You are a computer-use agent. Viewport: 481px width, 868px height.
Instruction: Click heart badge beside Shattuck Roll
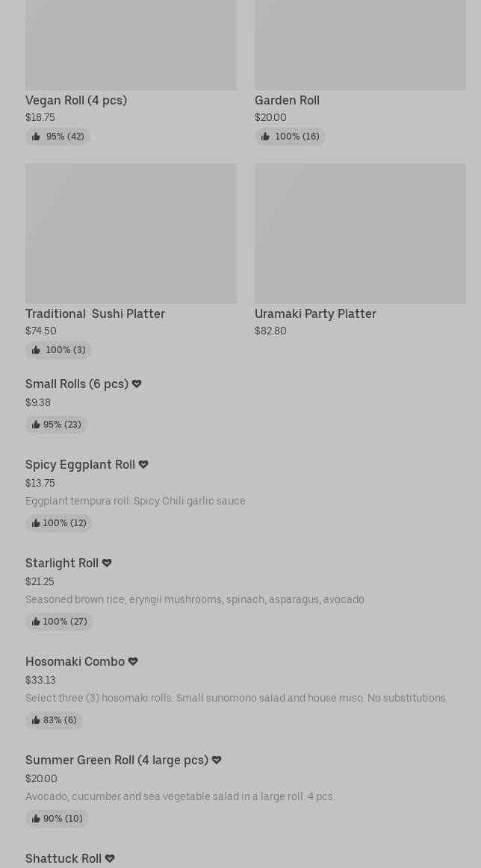pyautogui.click(x=110, y=858)
